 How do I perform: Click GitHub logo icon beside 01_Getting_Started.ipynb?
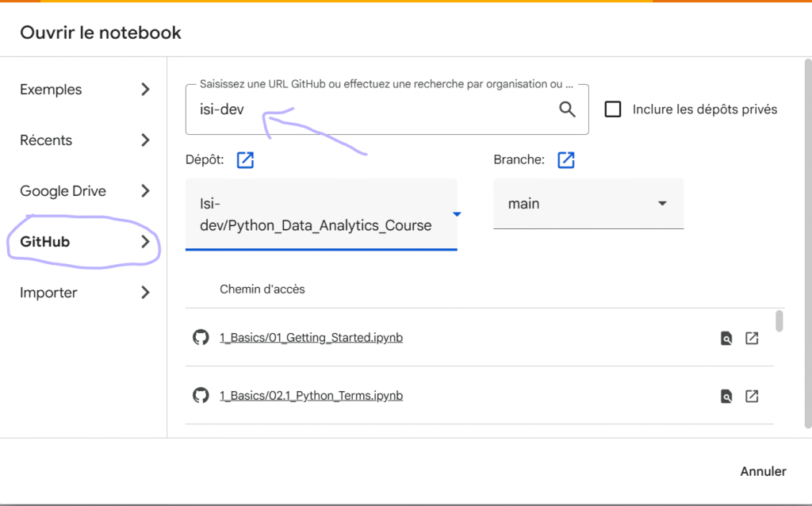(201, 338)
